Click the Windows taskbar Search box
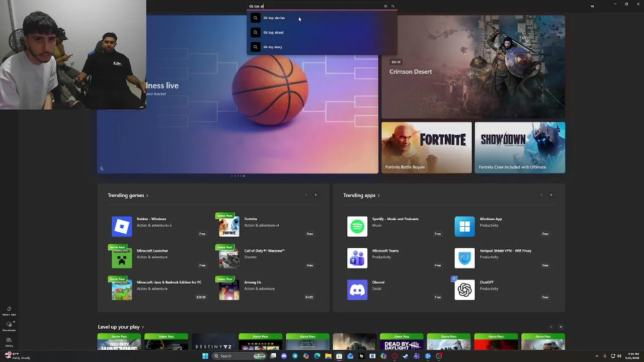This screenshot has height=362, width=644. coord(239,356)
